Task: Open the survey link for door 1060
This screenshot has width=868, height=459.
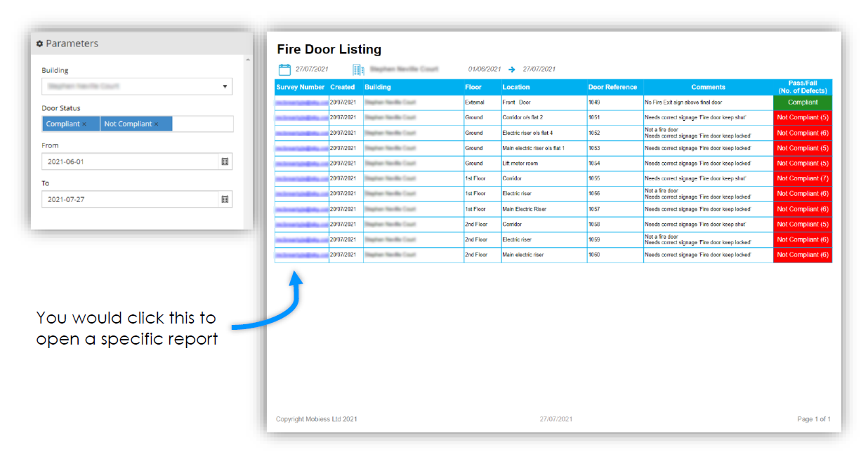Action: [301, 255]
